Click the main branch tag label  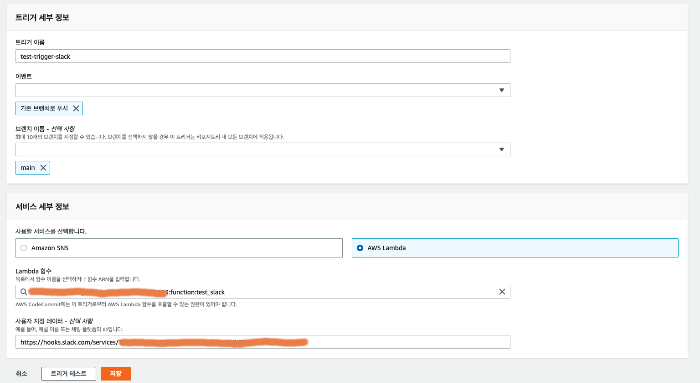coord(28,168)
